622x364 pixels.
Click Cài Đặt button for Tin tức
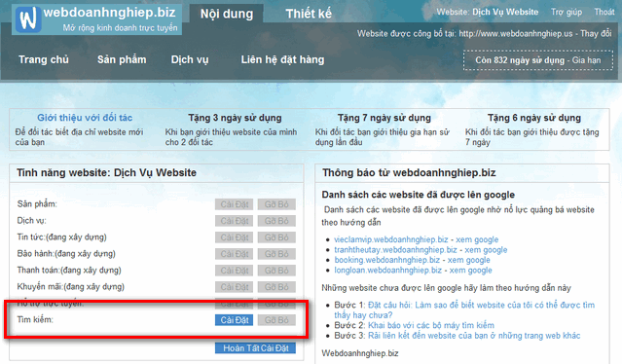click(234, 237)
